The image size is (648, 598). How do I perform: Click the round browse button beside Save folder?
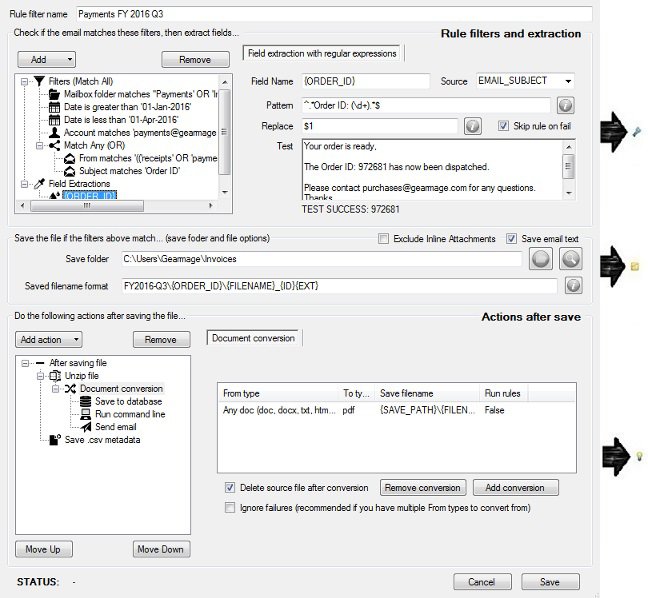(542, 259)
